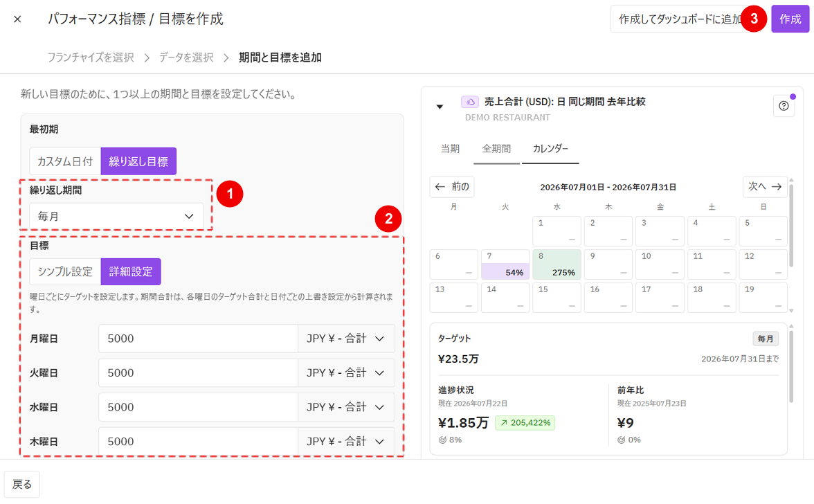Click the 2026年07月31日まで text
Image resolution: width=814 pixels, height=504 pixels.
(740, 359)
